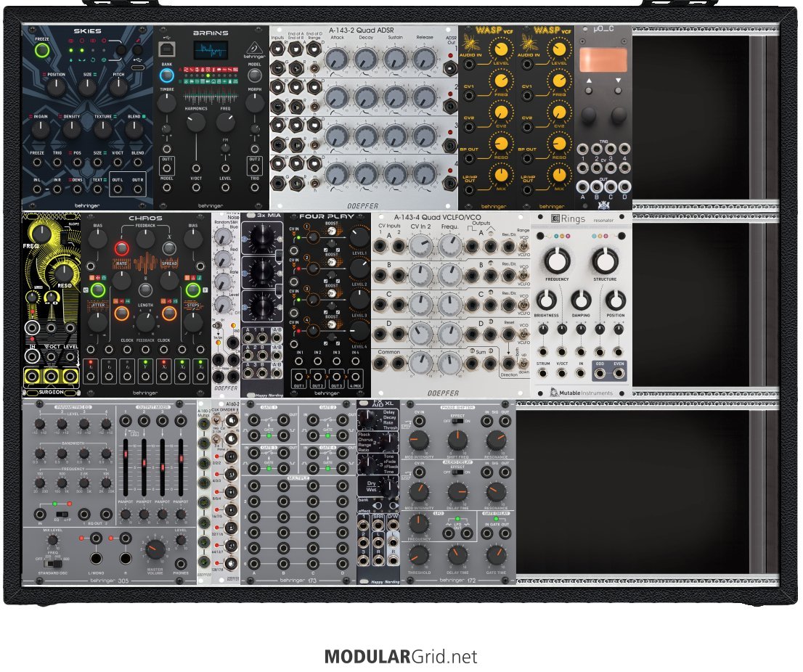The image size is (803, 672).
Task: Toggle Phase Shifter EFFECT switch on 172
Action: click(x=457, y=421)
